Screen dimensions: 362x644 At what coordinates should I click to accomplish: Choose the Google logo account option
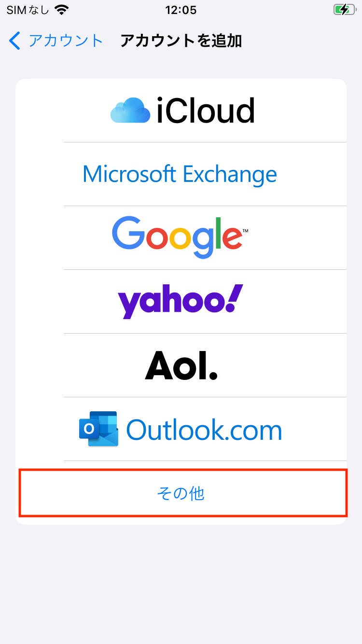tap(181, 238)
